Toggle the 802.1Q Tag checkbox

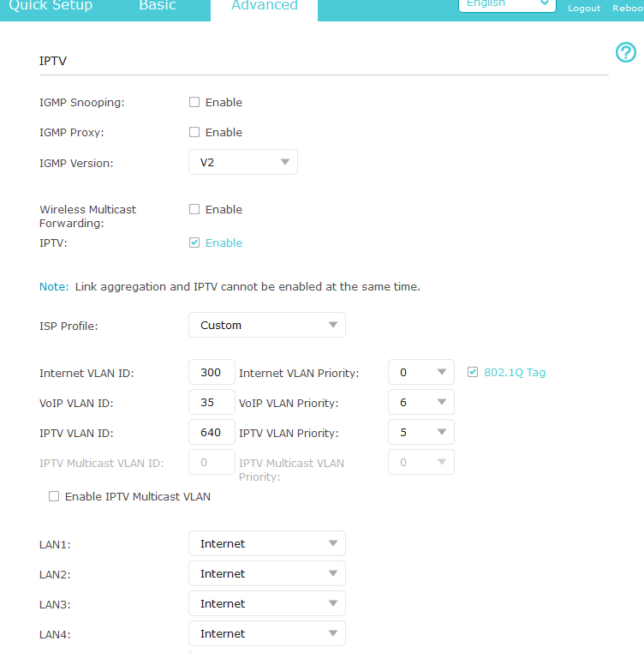pyautogui.click(x=473, y=372)
